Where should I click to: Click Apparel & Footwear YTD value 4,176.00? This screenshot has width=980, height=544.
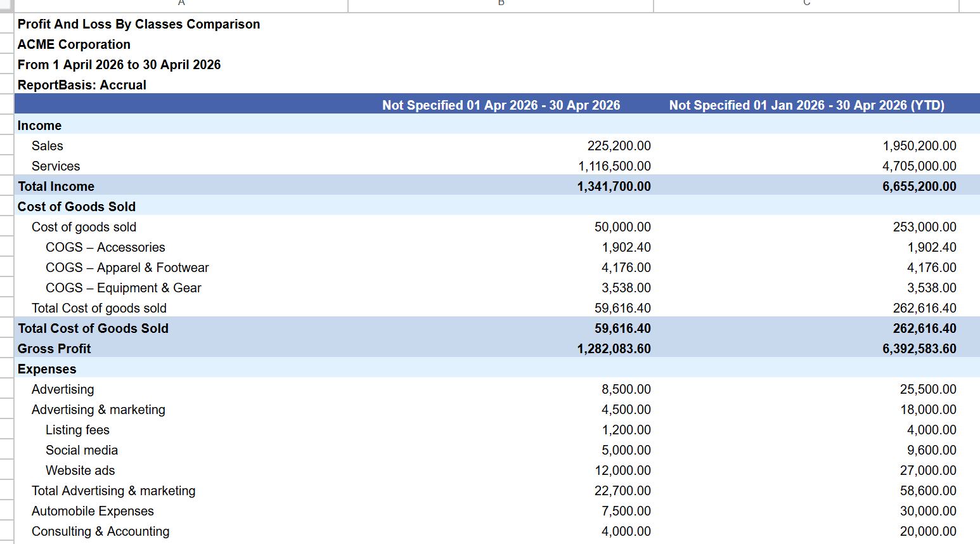point(932,268)
